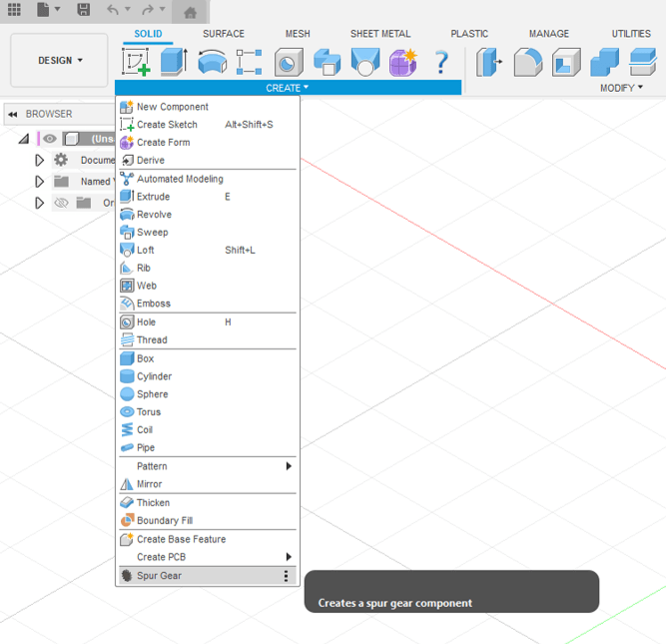The image size is (666, 644).
Task: Select the Revolve tool in the toolbar
Action: click(212, 62)
